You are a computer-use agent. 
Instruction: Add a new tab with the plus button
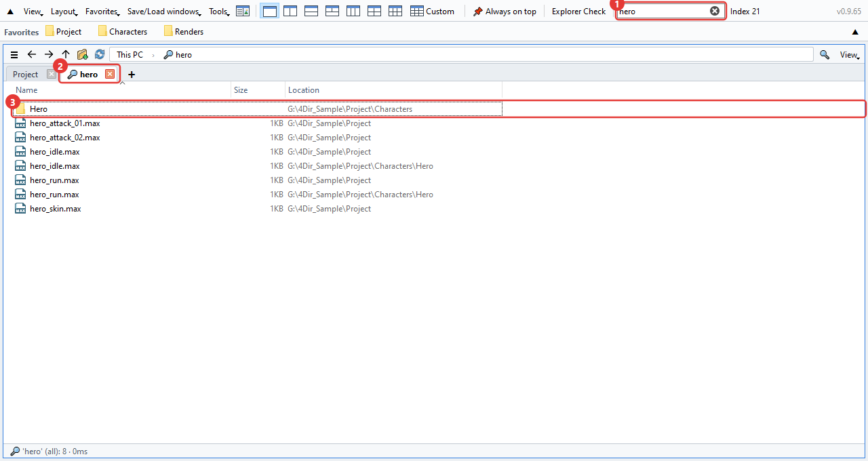132,75
